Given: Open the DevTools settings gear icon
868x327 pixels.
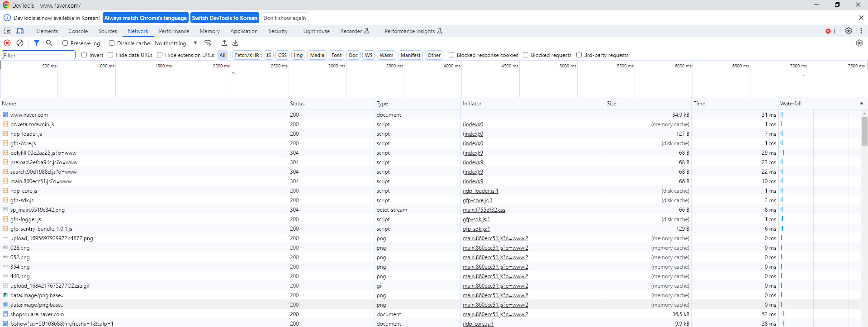Looking at the screenshot, I should tap(849, 31).
